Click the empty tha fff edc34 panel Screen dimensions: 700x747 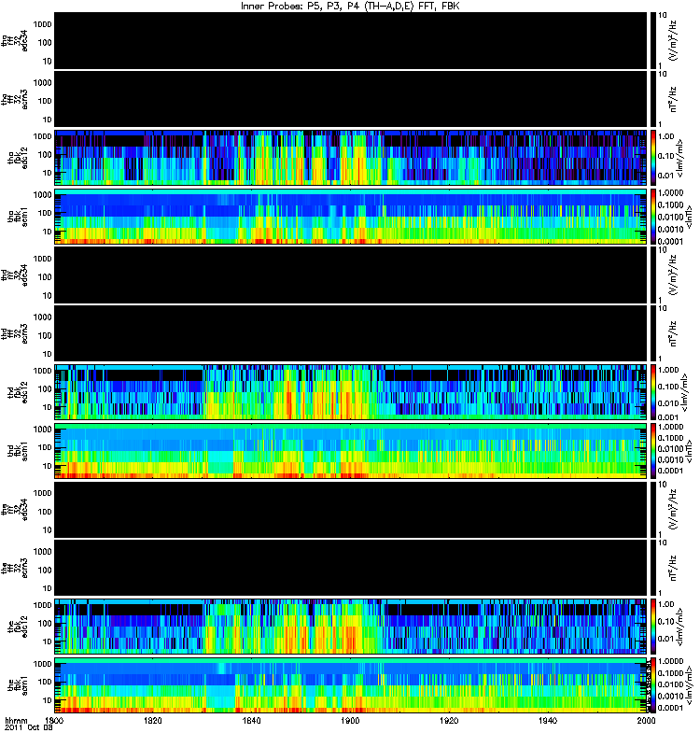click(351, 40)
